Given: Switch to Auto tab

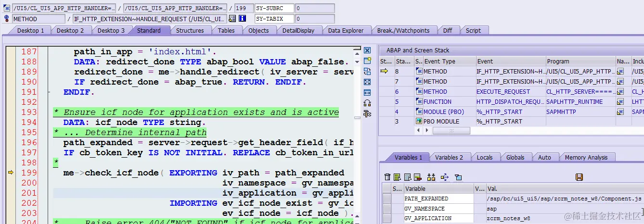Looking at the screenshot, I should pos(544,158).
